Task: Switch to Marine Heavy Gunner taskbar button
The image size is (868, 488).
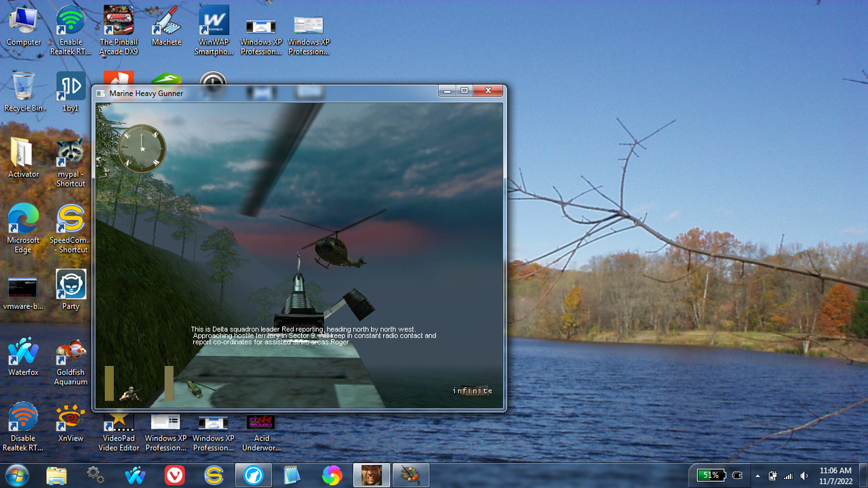Action: click(x=372, y=475)
